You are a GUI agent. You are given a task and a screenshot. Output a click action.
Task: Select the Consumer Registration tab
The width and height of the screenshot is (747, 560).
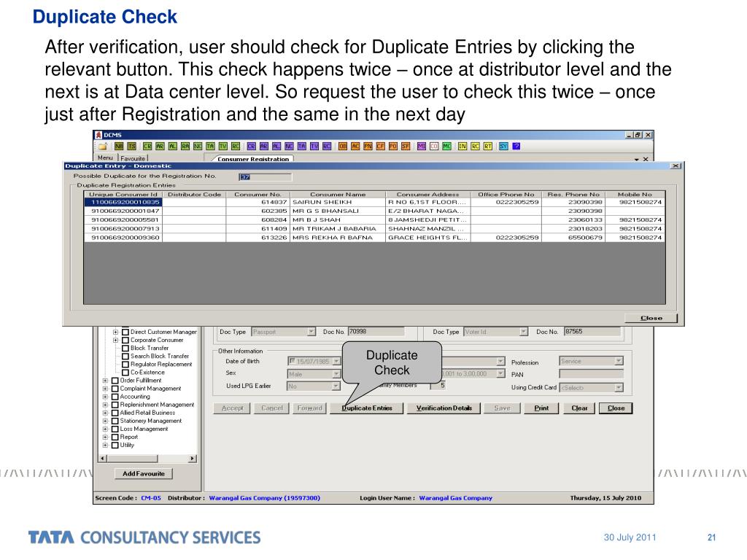[253, 159]
